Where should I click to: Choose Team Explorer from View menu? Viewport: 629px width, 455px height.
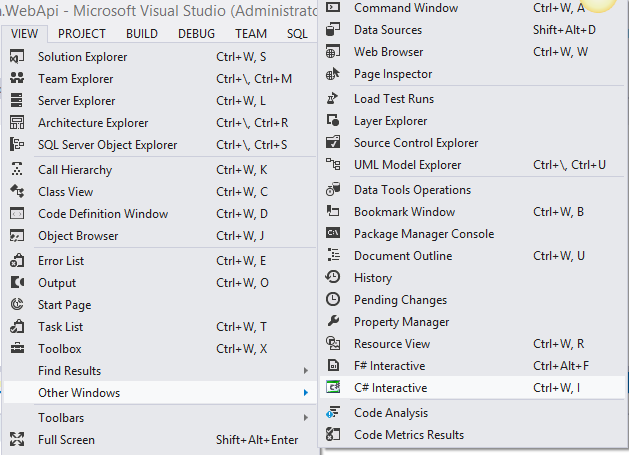pos(160,79)
